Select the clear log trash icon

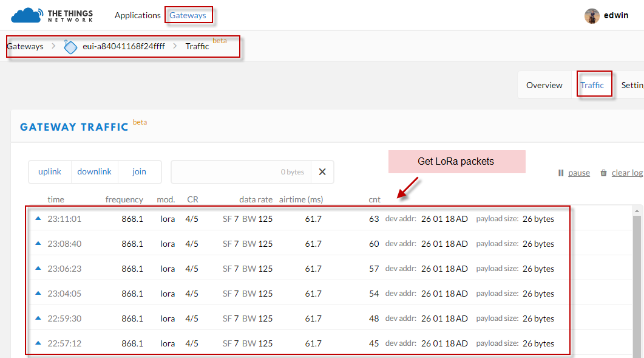[x=603, y=173]
